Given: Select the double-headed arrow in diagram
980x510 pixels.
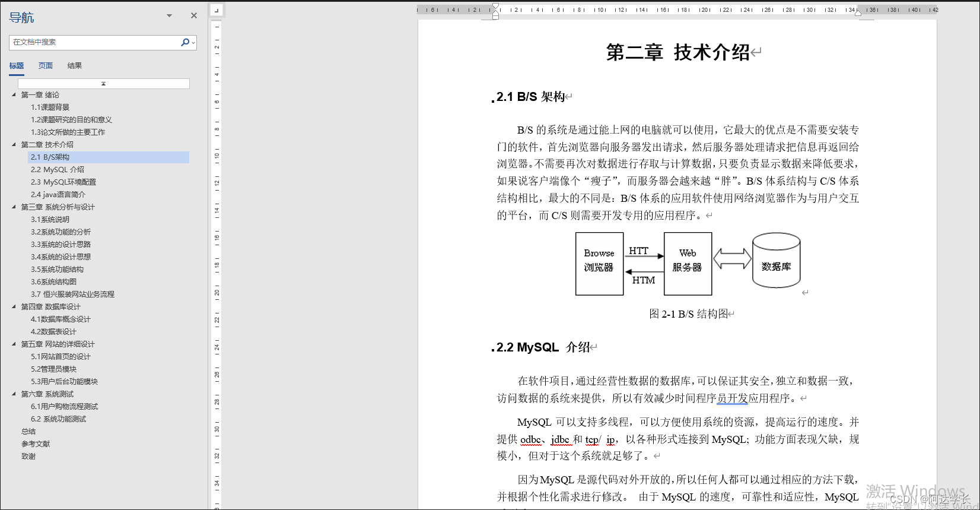Looking at the screenshot, I should (x=732, y=259).
